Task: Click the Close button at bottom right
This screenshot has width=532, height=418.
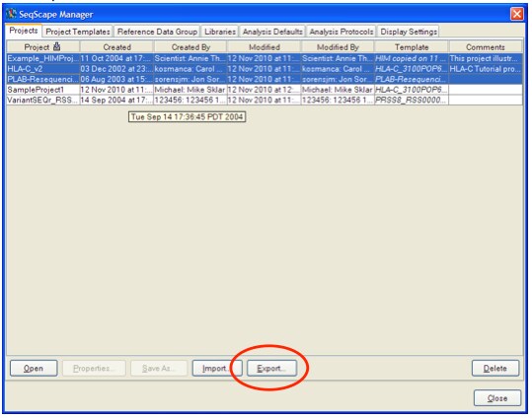Action: tap(497, 398)
